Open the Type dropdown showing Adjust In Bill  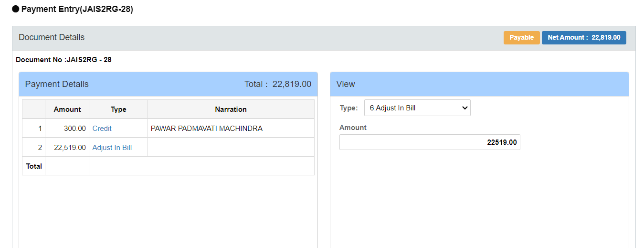click(x=417, y=108)
